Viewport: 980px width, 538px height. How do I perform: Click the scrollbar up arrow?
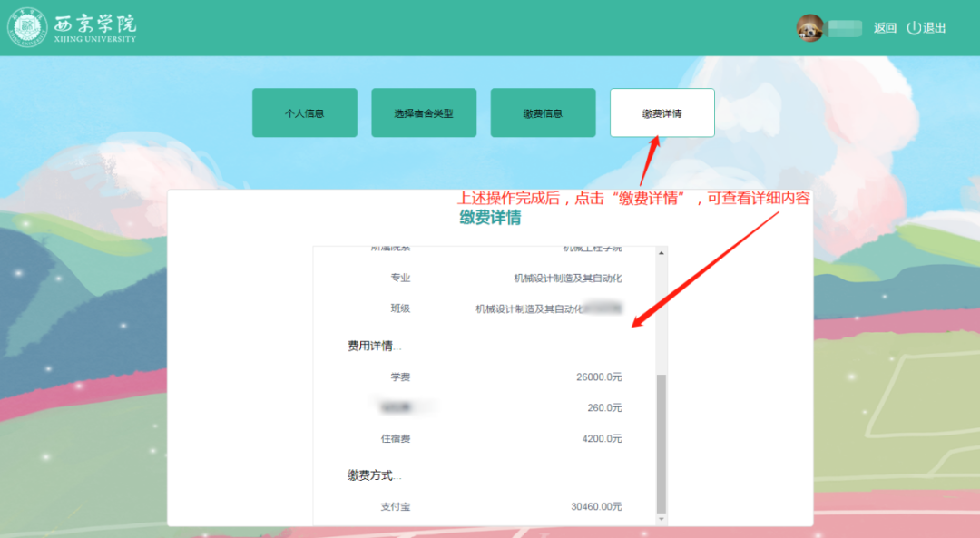[x=661, y=252]
